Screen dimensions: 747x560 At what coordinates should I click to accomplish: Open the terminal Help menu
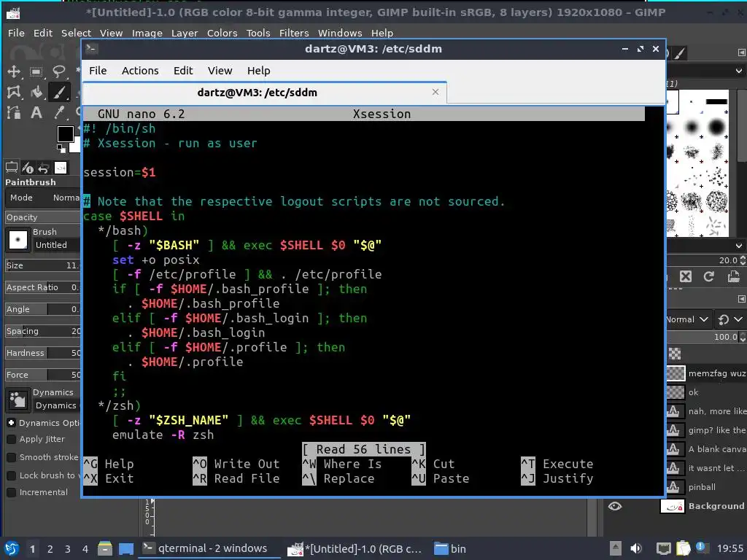click(x=259, y=71)
